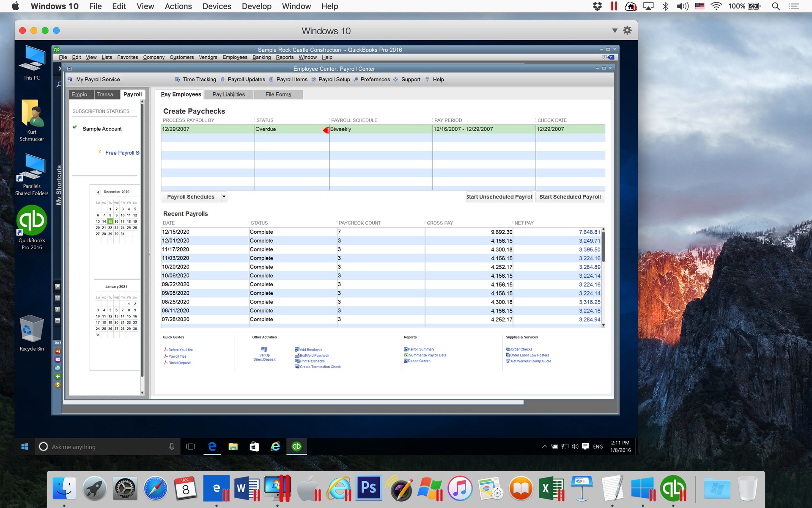Select December 15 in the calendar
The width and height of the screenshot is (812, 508).
[110, 221]
